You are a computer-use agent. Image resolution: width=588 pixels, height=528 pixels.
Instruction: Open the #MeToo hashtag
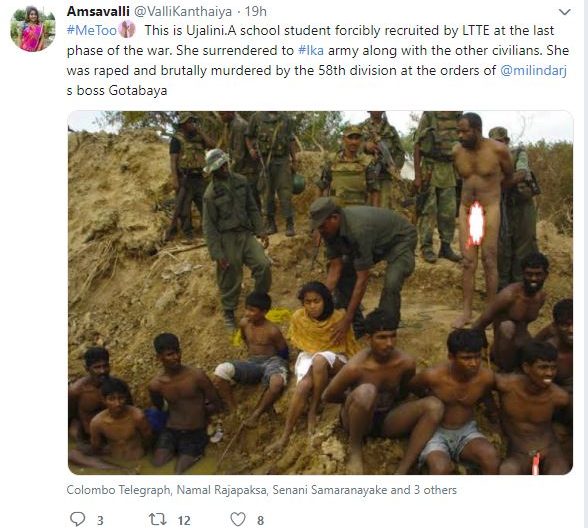[92, 30]
